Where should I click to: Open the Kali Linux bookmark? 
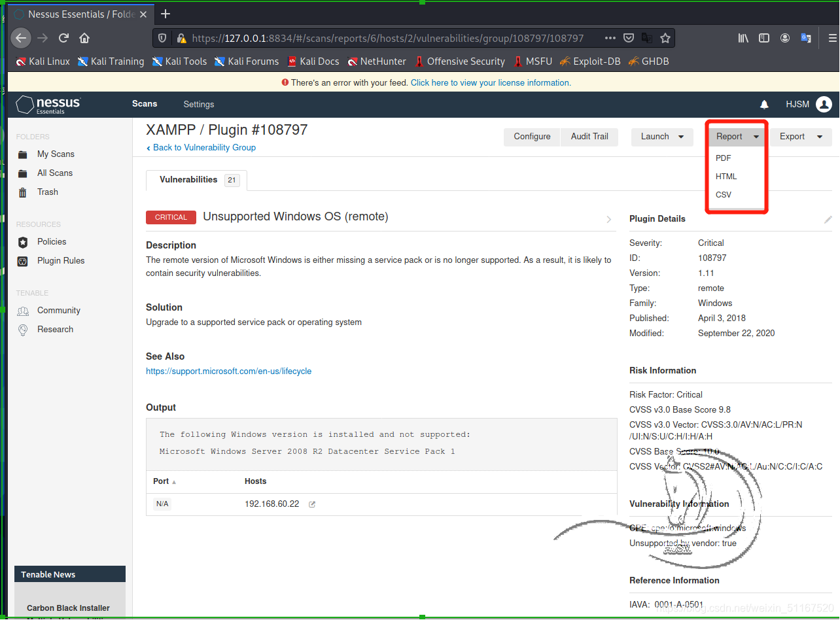pyautogui.click(x=43, y=61)
